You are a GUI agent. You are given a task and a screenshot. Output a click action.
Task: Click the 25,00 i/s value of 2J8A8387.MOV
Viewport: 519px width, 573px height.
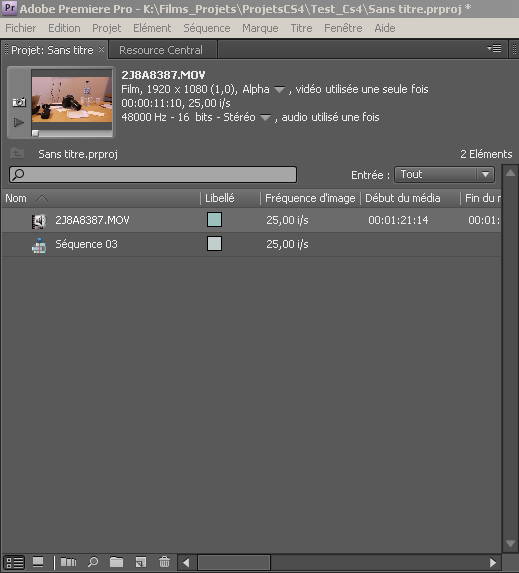(287, 220)
